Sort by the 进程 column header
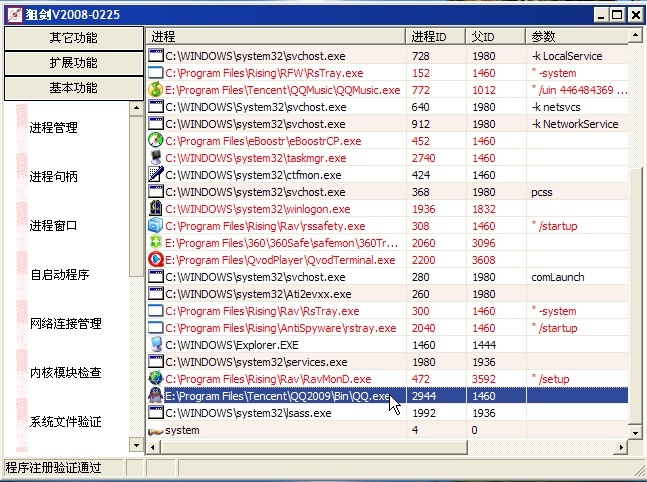The image size is (647, 482). tap(276, 37)
